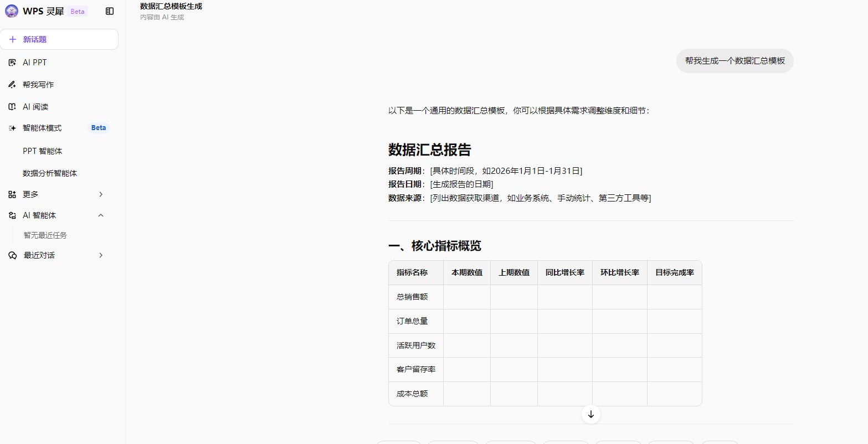Collapse the sidebar with the panel toggle icon
868x444 pixels.
coord(110,11)
